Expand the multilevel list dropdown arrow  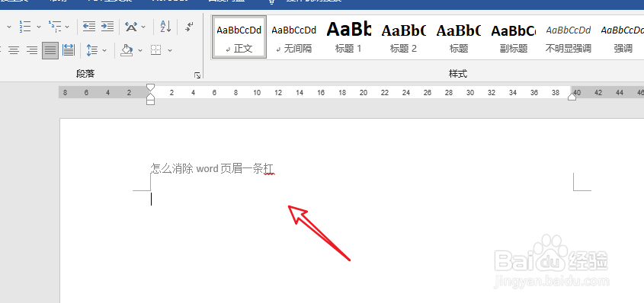click(x=67, y=27)
